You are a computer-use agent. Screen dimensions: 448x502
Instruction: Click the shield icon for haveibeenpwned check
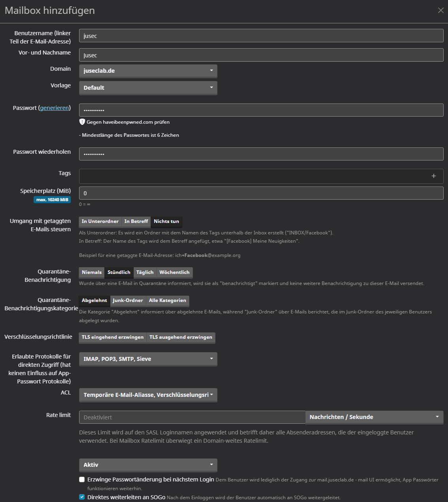(82, 122)
